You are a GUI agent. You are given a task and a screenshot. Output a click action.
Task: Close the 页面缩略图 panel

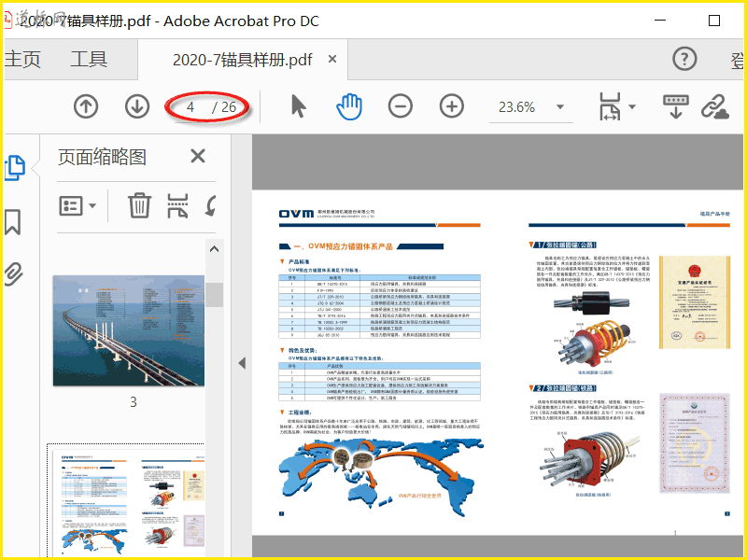198,156
